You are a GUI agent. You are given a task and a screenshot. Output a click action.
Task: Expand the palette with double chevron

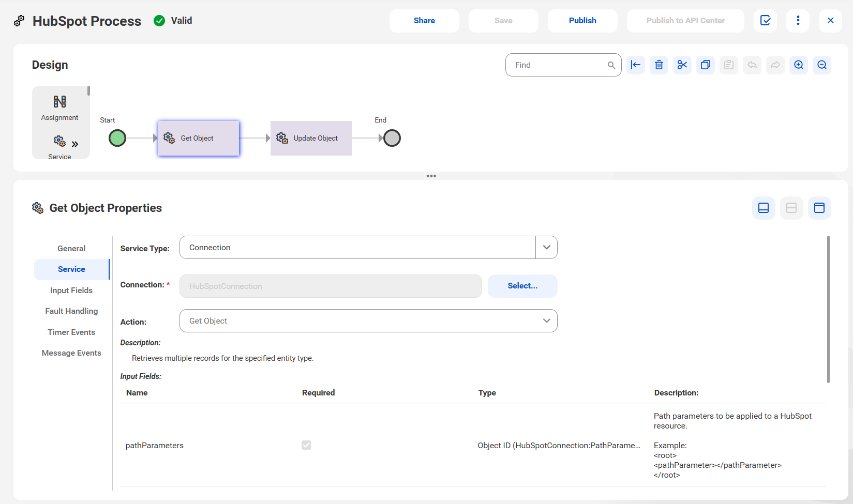75,144
